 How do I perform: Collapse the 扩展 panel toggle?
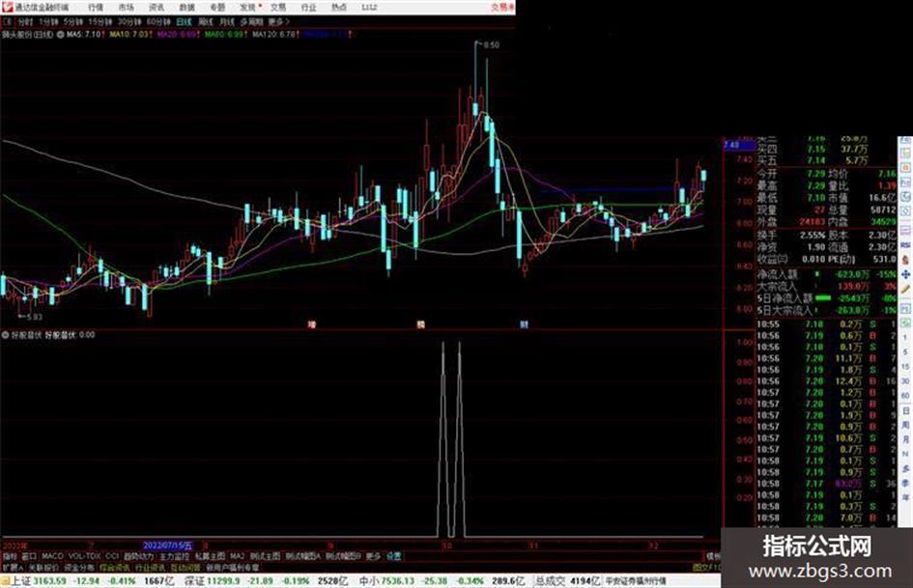tap(13, 567)
